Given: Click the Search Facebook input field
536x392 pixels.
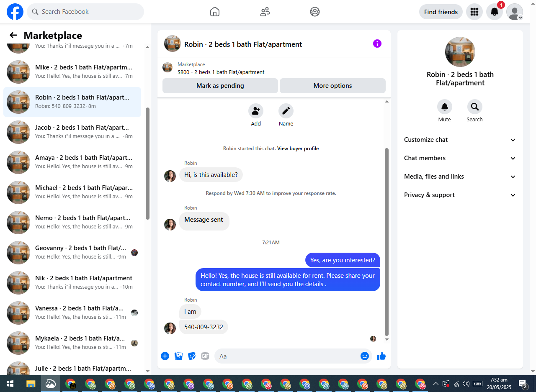Looking at the screenshot, I should point(85,12).
